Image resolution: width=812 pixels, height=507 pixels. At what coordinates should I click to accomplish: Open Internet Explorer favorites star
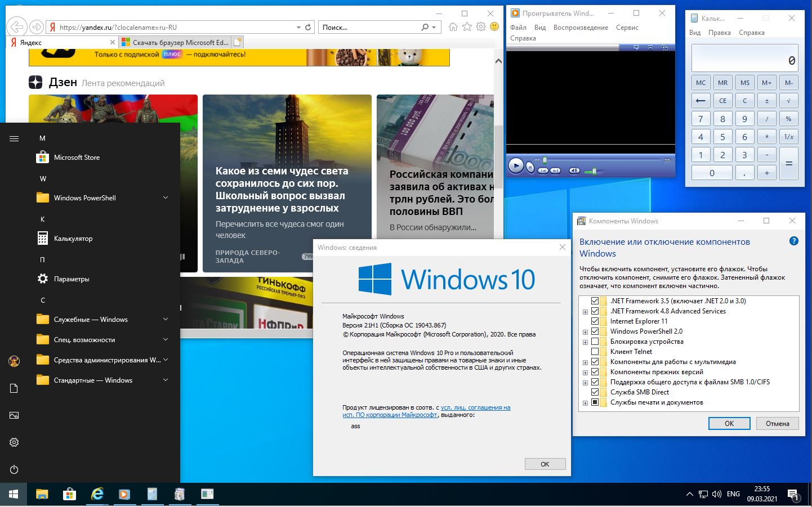pos(467,26)
